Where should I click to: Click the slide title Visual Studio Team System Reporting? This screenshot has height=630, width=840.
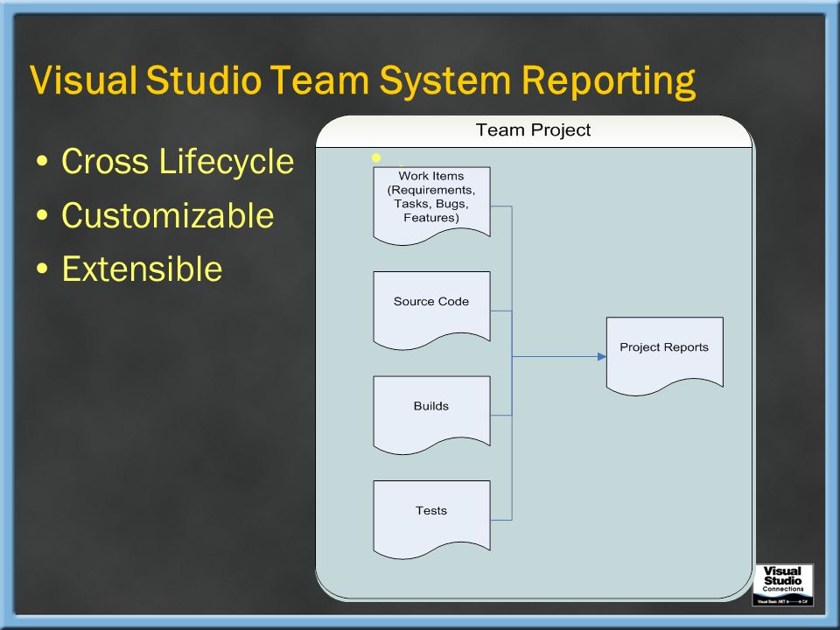click(362, 81)
